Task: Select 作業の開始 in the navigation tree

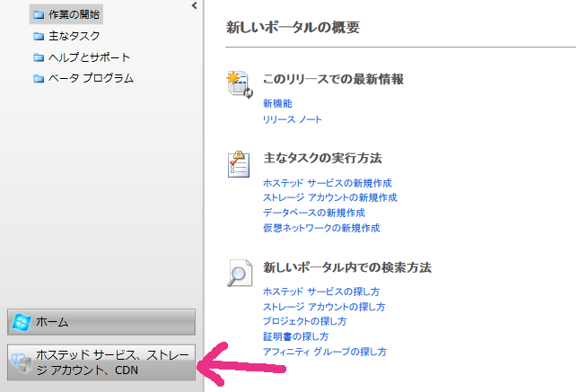Action: tap(66, 14)
